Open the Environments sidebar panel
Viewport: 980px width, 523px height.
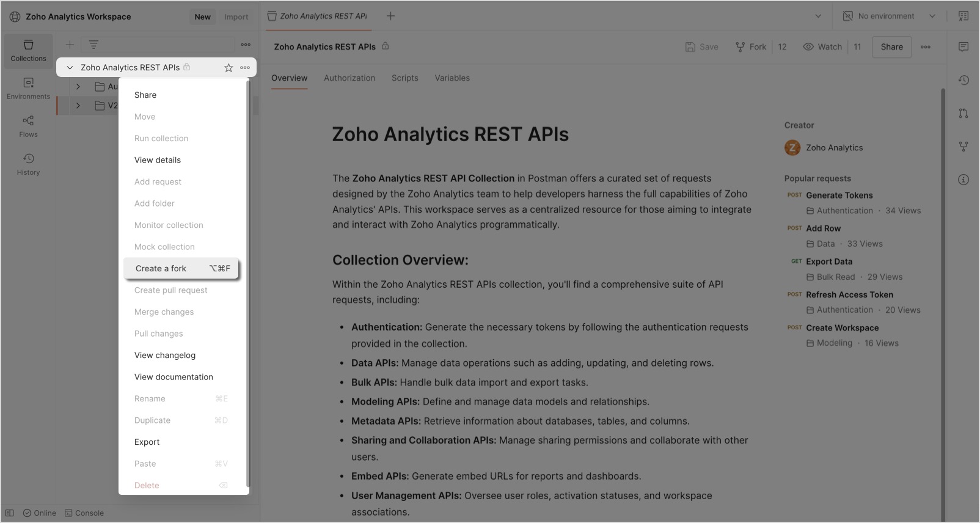28,88
